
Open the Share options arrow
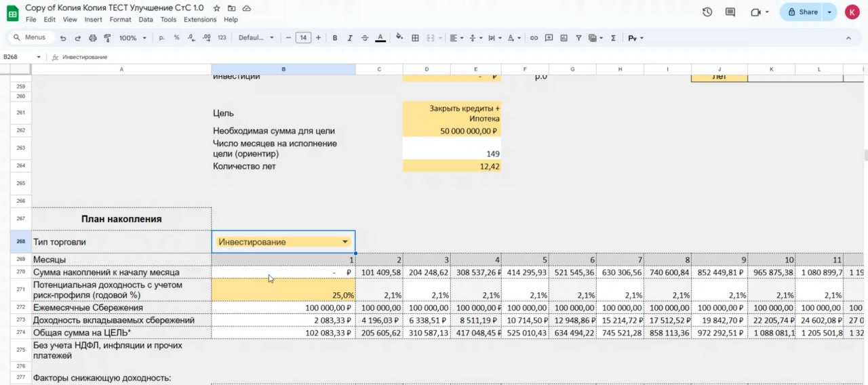pyautogui.click(x=829, y=12)
